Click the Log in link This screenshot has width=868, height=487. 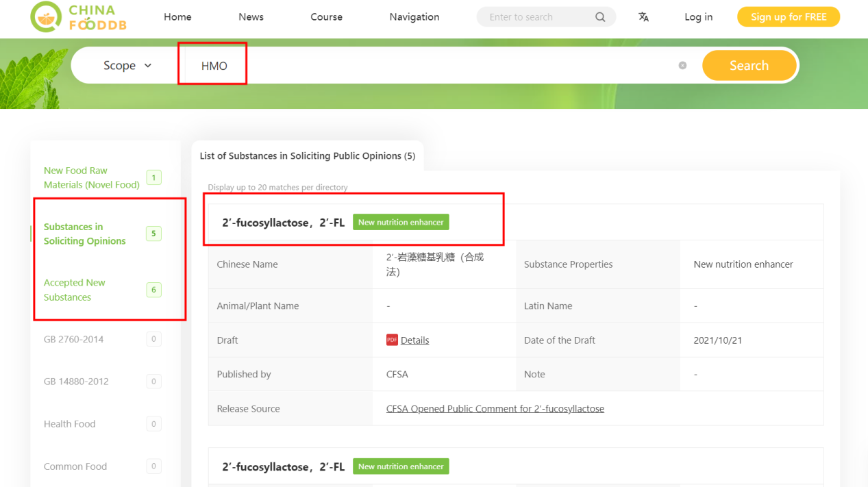click(698, 17)
